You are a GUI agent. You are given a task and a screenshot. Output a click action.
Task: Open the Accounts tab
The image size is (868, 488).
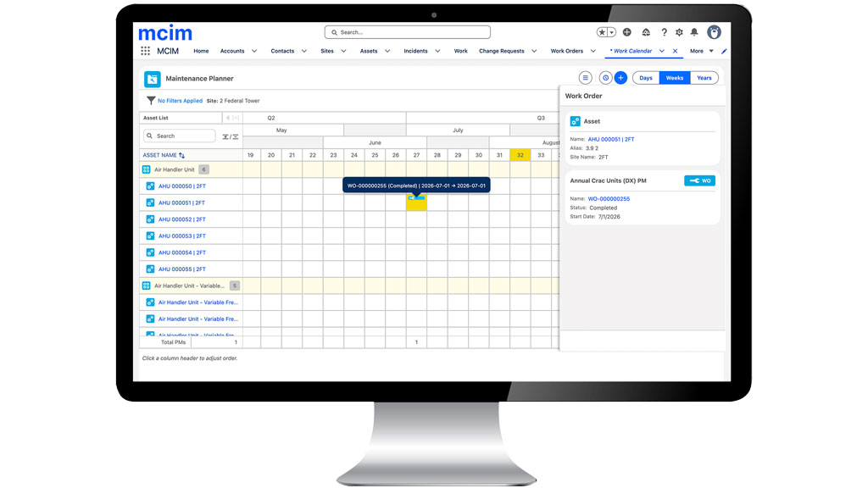232,51
